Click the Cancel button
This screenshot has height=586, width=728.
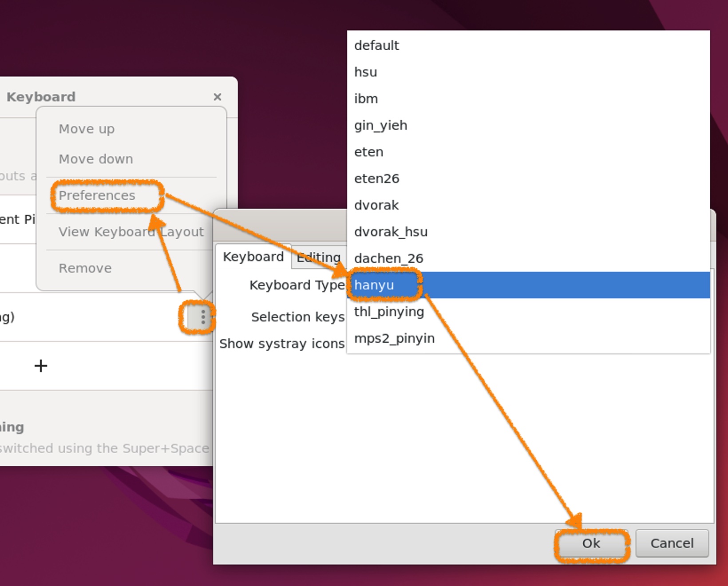(672, 543)
